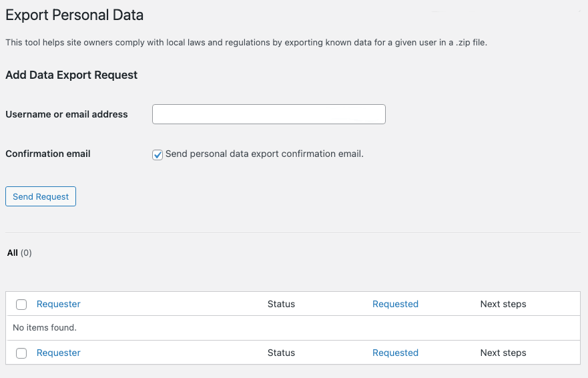The height and width of the screenshot is (378, 588).
Task: Sort by Requester in the table footer
Action: (x=59, y=353)
